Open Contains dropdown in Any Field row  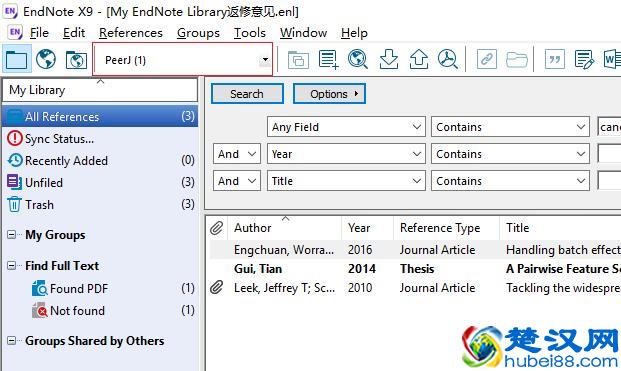pyautogui.click(x=510, y=127)
